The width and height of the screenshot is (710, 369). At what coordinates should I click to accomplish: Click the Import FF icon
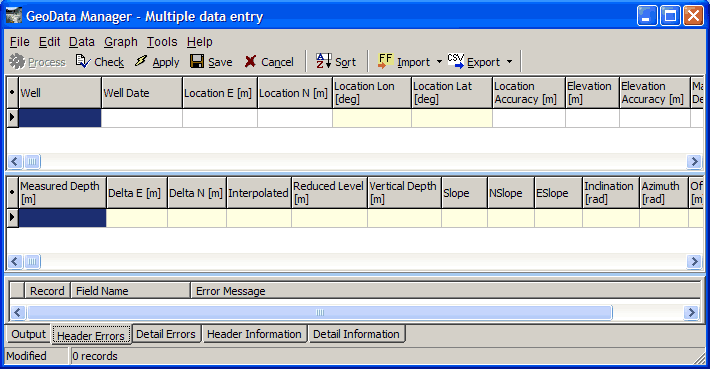385,61
